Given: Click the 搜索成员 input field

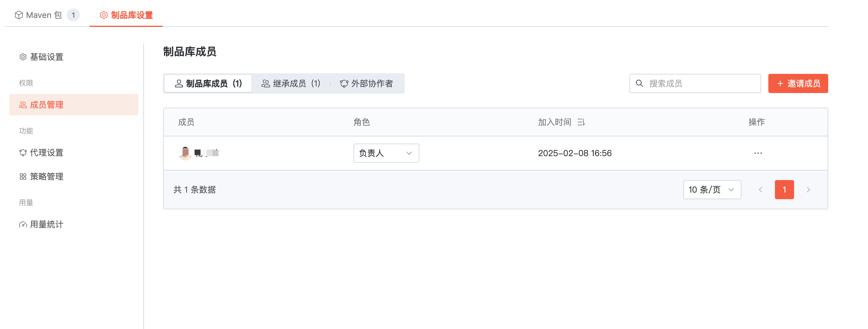Looking at the screenshot, I should [701, 83].
